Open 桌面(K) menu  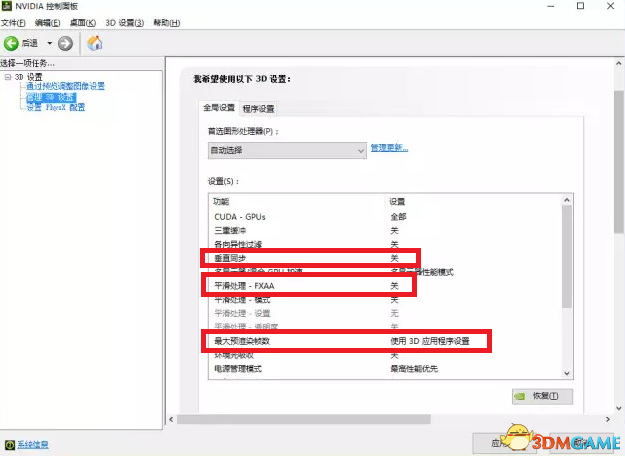83,23
